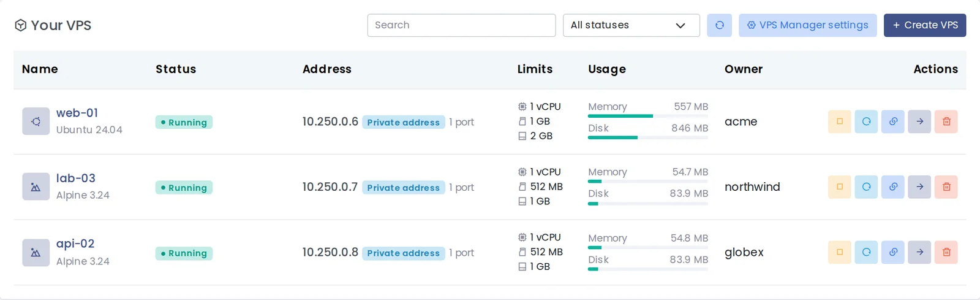Click the Running badge for web-01

(x=184, y=122)
